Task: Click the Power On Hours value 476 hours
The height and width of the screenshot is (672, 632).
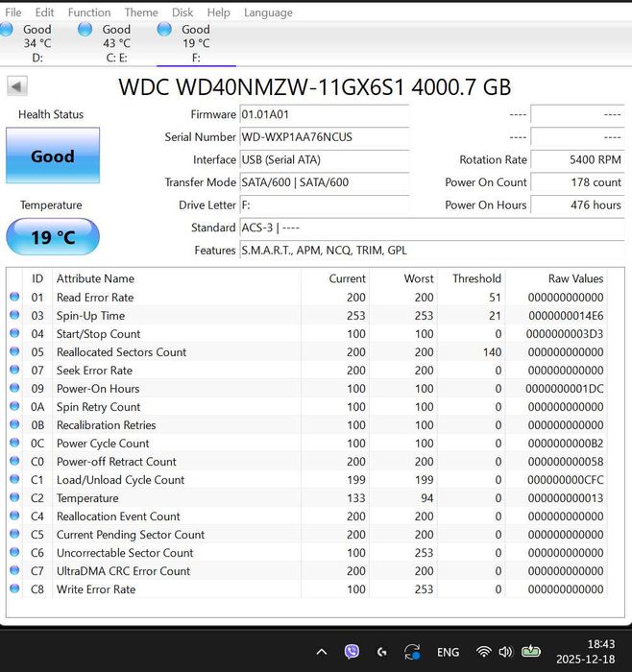Action: tap(577, 204)
